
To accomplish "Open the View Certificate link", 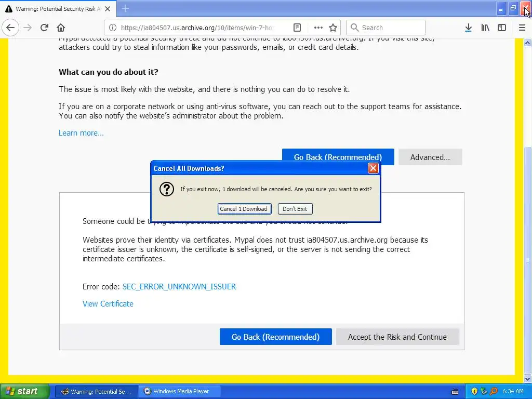I will point(108,303).
